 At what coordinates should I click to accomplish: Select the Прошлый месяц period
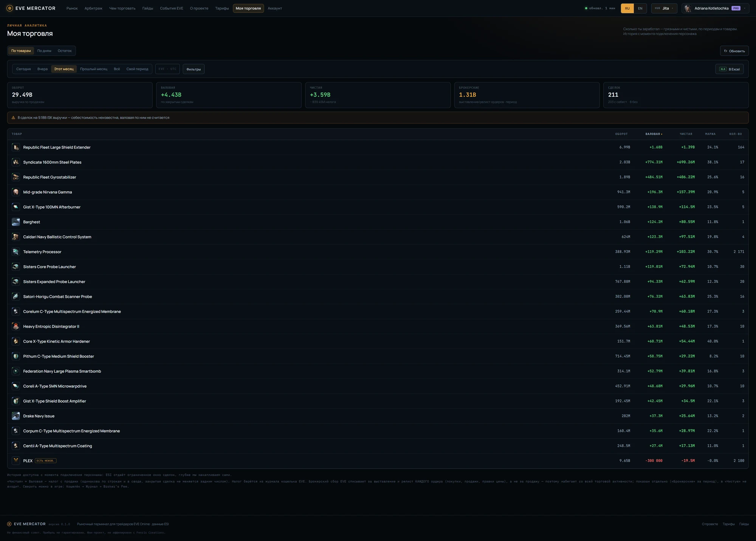(x=94, y=69)
